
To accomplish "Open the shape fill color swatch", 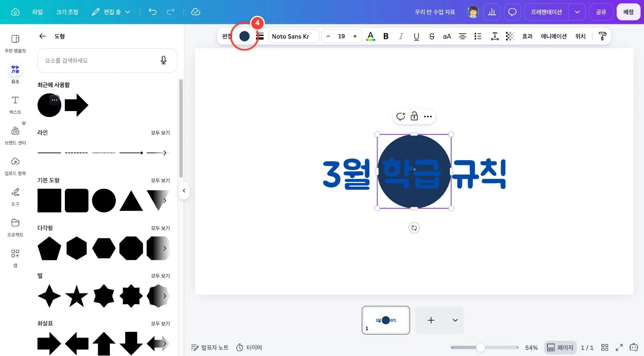I will (x=244, y=36).
